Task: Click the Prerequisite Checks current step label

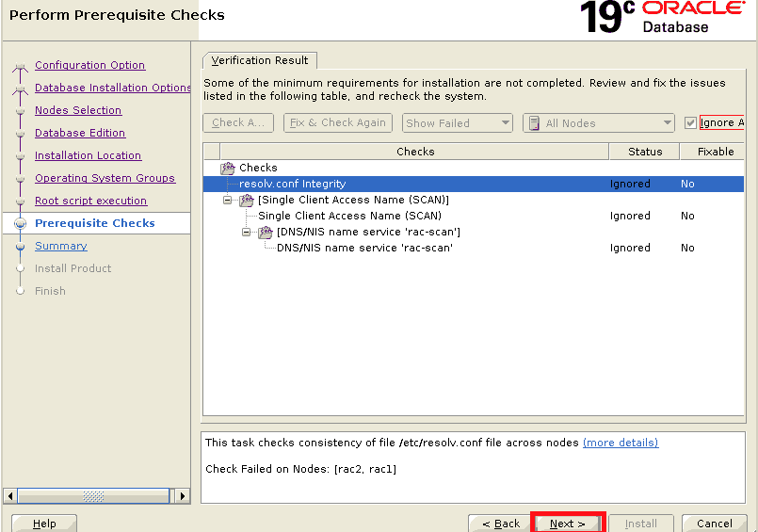Action: (x=95, y=223)
